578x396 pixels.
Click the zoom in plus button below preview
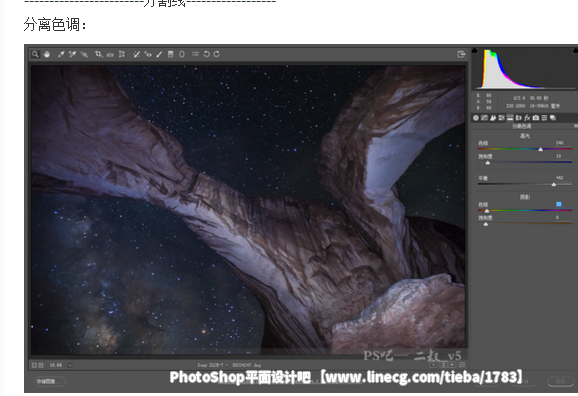[x=41, y=365]
